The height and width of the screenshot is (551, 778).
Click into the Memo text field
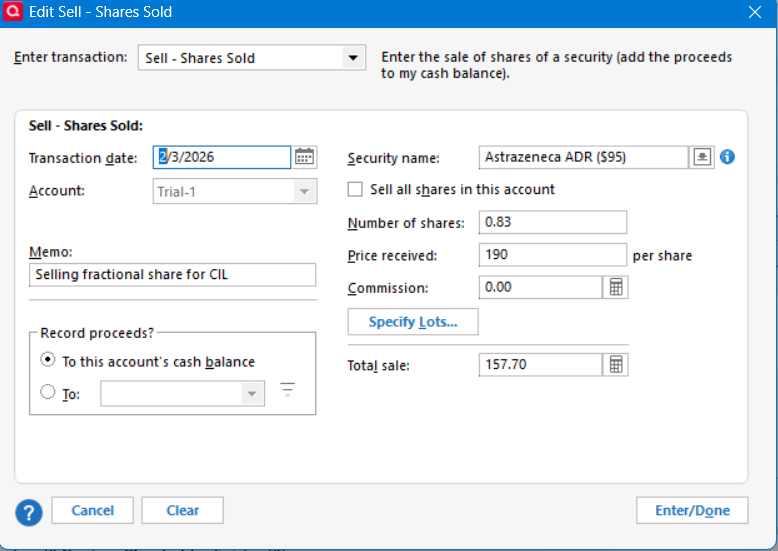pos(172,275)
